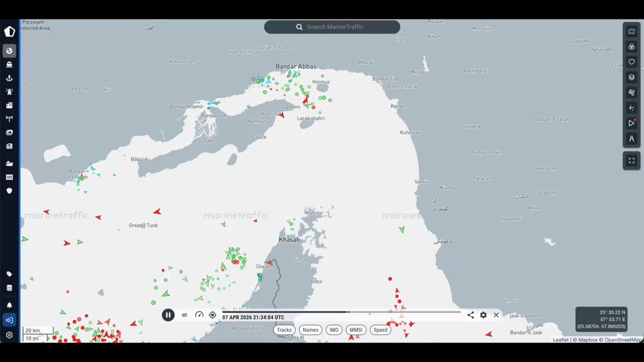644x362 pixels.
Task: Open the vessel filters circles icon
Action: pos(632,47)
